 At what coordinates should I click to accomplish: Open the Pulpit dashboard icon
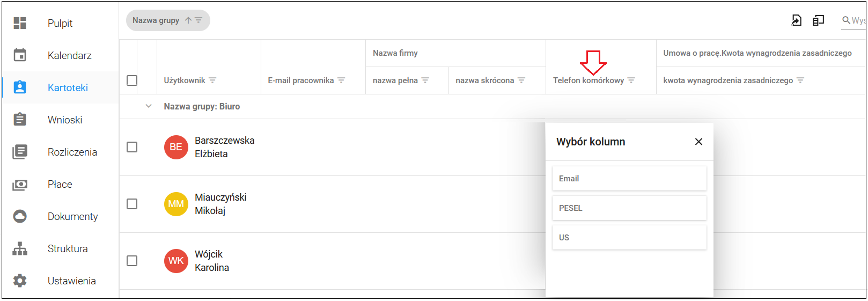point(20,23)
